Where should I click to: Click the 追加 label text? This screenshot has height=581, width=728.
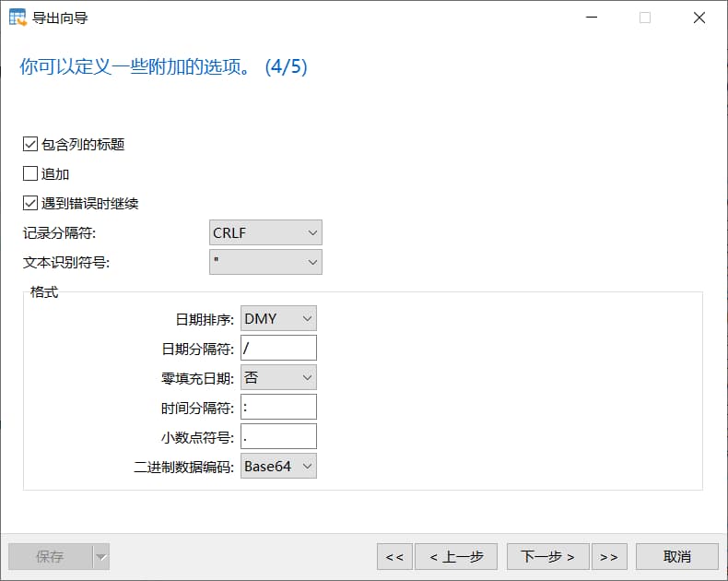click(55, 173)
